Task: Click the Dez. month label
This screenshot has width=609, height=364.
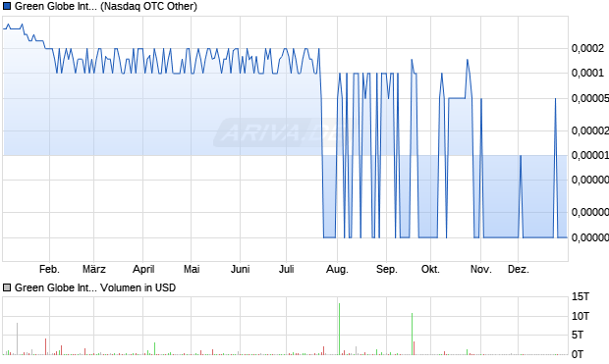Action: pos(519,269)
